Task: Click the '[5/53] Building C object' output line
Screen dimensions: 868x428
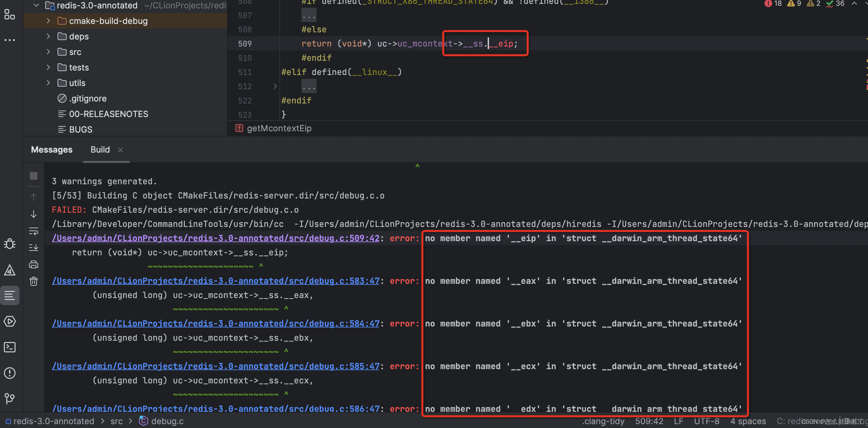Action: point(218,196)
